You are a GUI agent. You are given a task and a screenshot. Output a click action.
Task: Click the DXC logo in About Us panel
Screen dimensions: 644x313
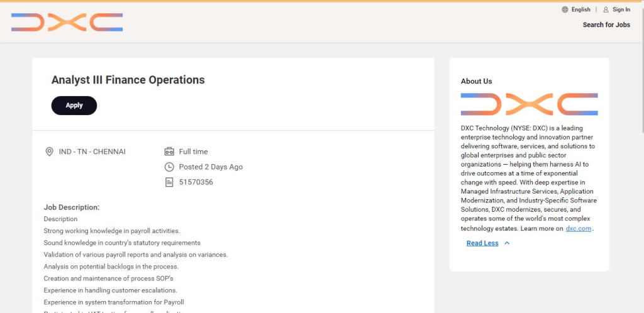[x=529, y=104]
